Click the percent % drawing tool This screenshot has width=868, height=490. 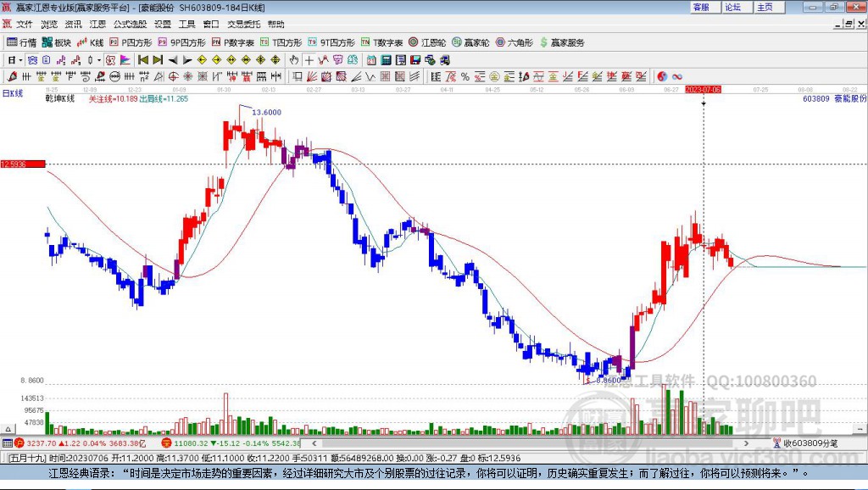point(465,76)
